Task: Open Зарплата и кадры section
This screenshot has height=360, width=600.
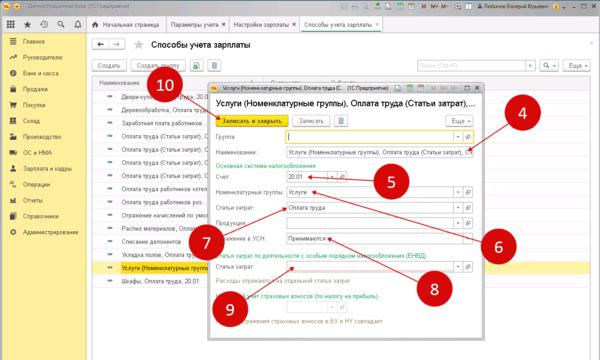Action: tap(47, 169)
